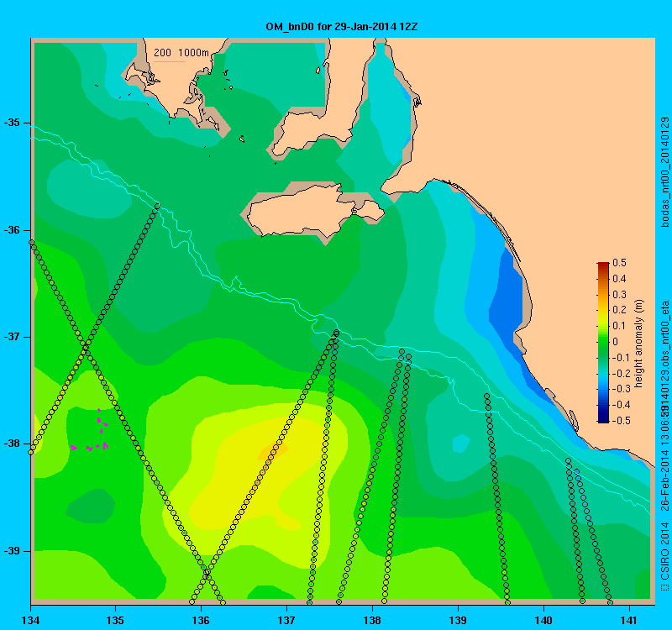Image resolution: width=672 pixels, height=630 pixels.
Task: Click the 140 longitude axis label
Action: click(543, 620)
